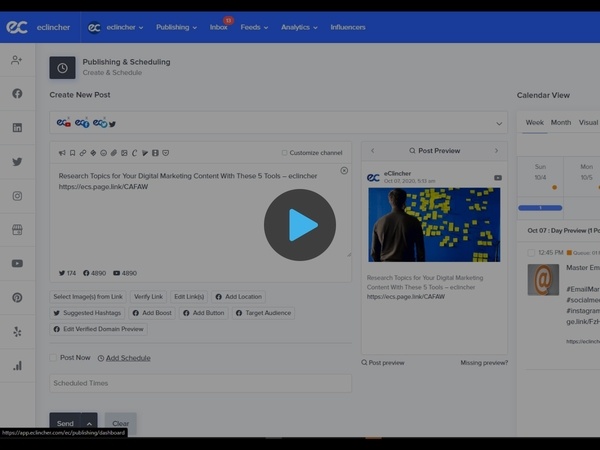This screenshot has height=450, width=600.
Task: Play the video with the center play button
Action: 300,225
